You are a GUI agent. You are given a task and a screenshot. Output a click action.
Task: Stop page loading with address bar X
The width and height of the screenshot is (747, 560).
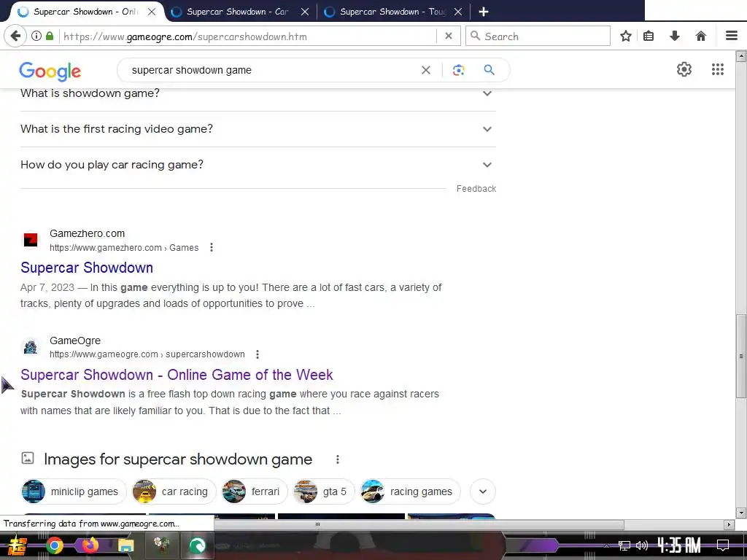click(449, 36)
